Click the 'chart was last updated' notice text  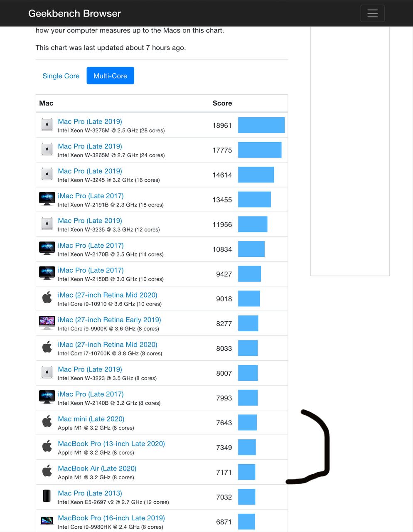click(111, 48)
